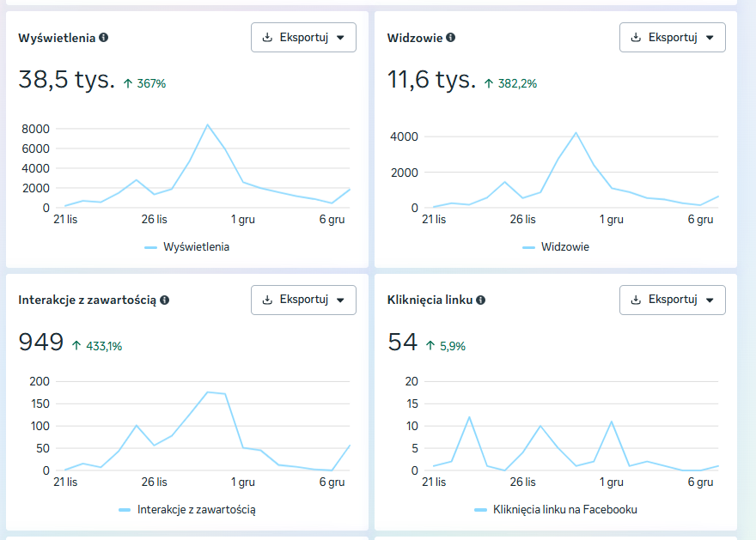The image size is (756, 540).
Task: Click the info icon next to Wyświetlenia
Action: [104, 38]
